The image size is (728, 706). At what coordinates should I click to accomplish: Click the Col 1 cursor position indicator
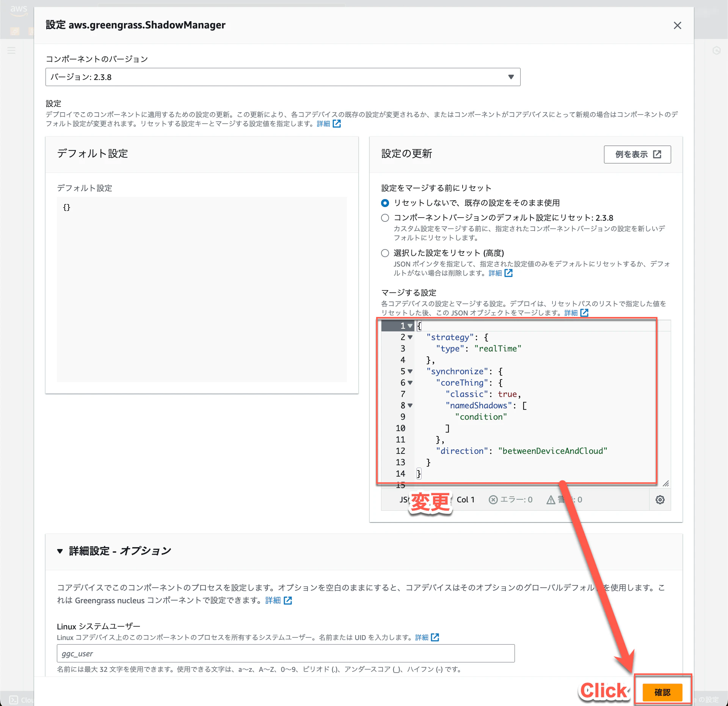pyautogui.click(x=465, y=500)
